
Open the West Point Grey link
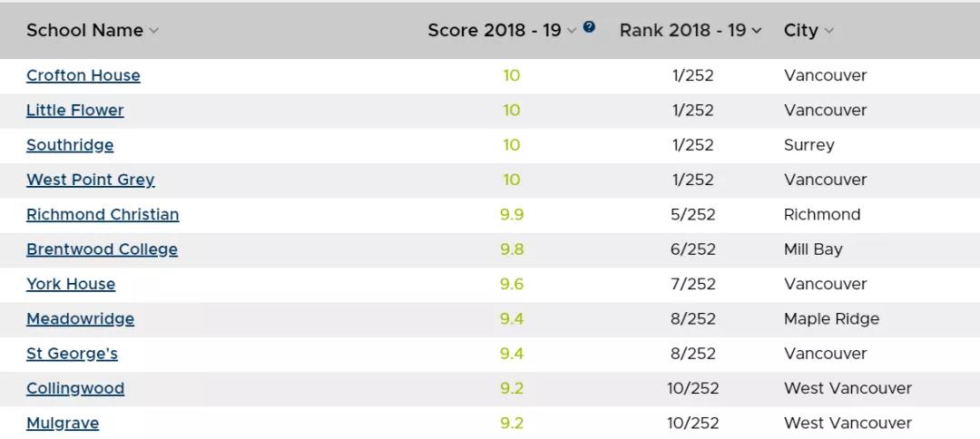pyautogui.click(x=91, y=180)
